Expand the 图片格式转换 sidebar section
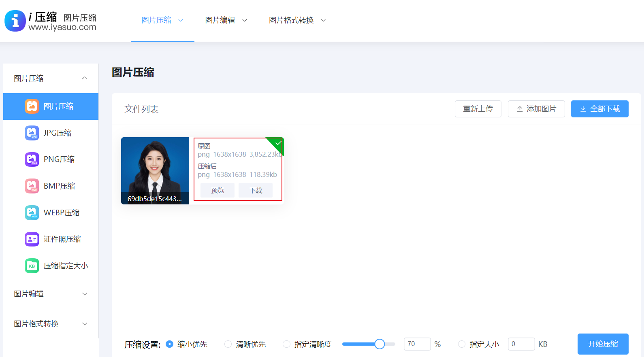The width and height of the screenshot is (644, 357). [x=84, y=324]
